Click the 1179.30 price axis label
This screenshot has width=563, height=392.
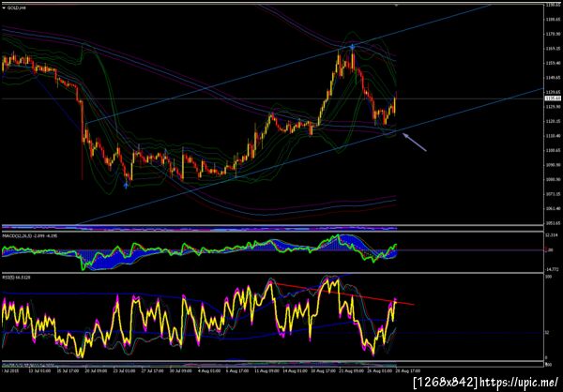pos(553,34)
